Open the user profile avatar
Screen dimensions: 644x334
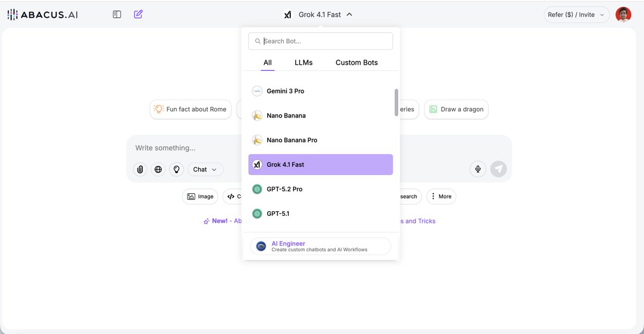(x=623, y=14)
